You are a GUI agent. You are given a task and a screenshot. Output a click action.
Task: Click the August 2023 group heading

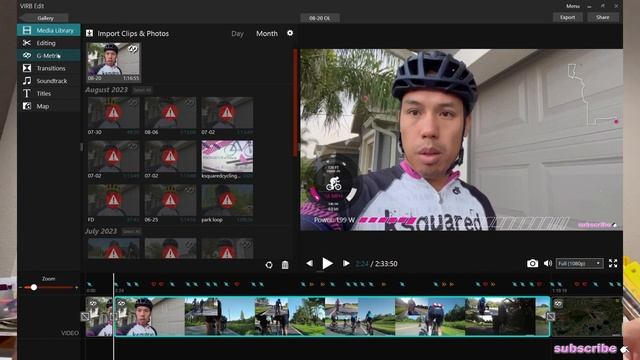pyautogui.click(x=107, y=90)
